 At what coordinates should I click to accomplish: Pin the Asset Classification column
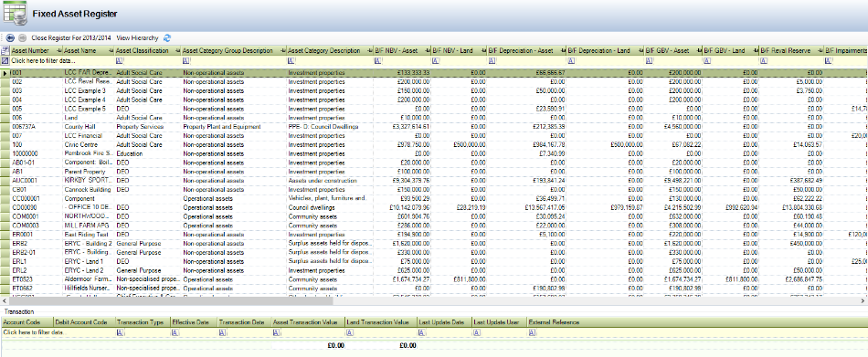(x=177, y=51)
